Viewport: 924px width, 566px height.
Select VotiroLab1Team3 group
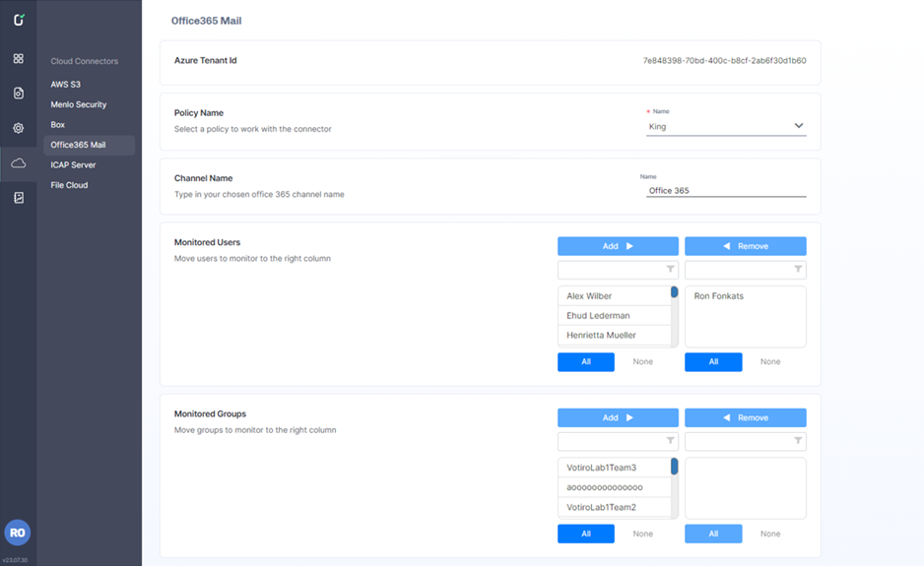pos(614,468)
